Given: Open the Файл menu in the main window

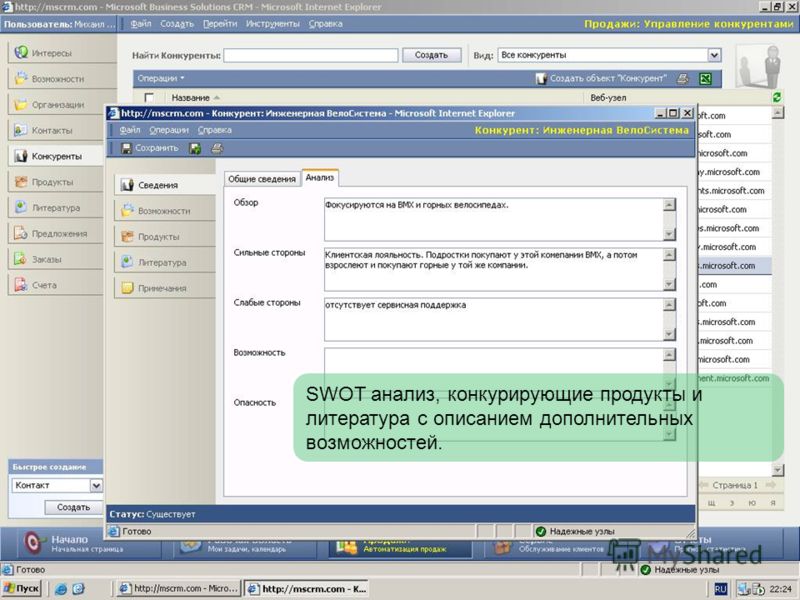Looking at the screenshot, I should coord(141,23).
